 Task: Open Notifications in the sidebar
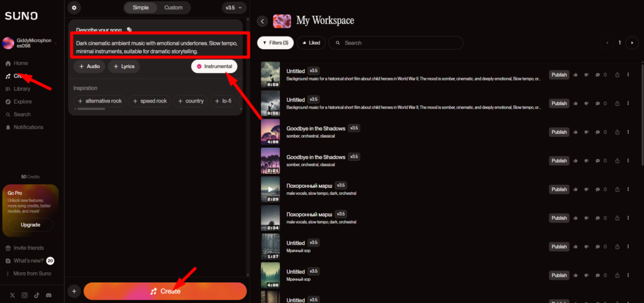pos(25,127)
